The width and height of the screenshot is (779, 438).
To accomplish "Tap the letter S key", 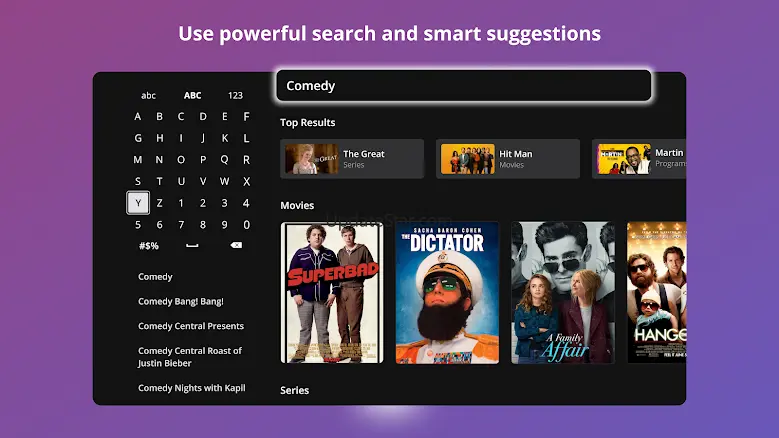I will pos(138,182).
